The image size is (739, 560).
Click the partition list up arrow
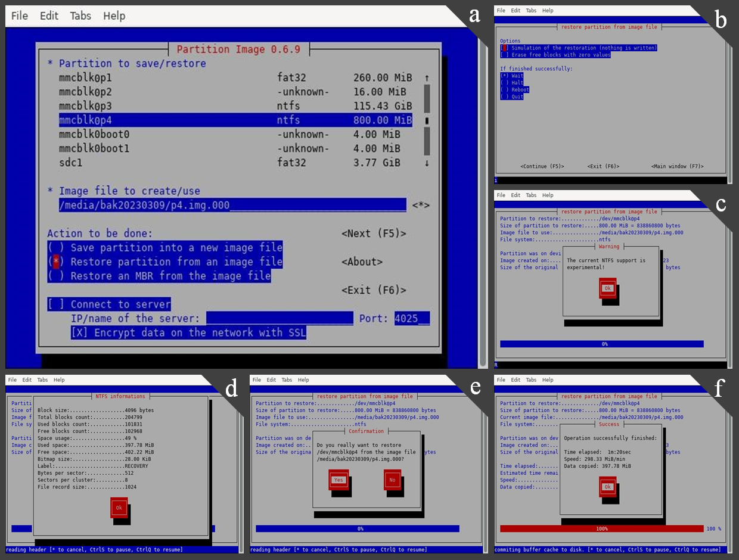[x=426, y=78]
